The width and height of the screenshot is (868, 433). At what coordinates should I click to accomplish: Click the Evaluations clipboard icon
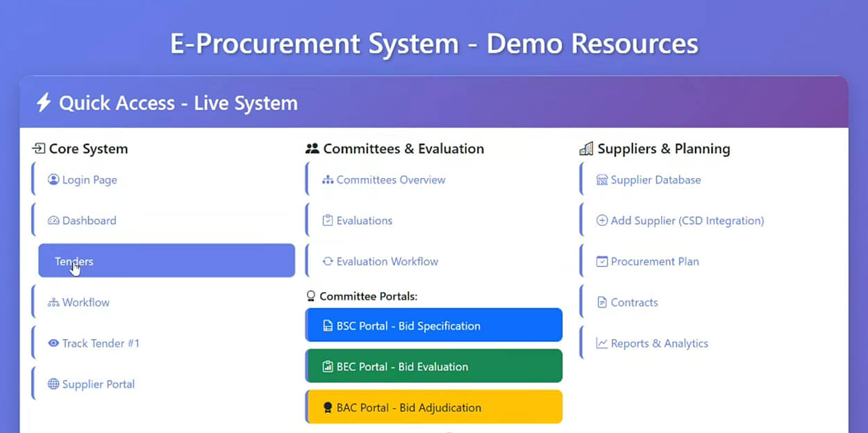328,221
